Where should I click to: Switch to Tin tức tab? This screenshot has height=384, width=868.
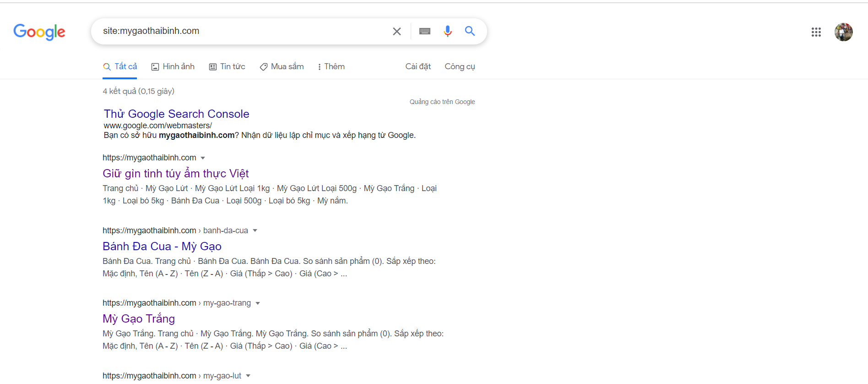click(x=227, y=67)
